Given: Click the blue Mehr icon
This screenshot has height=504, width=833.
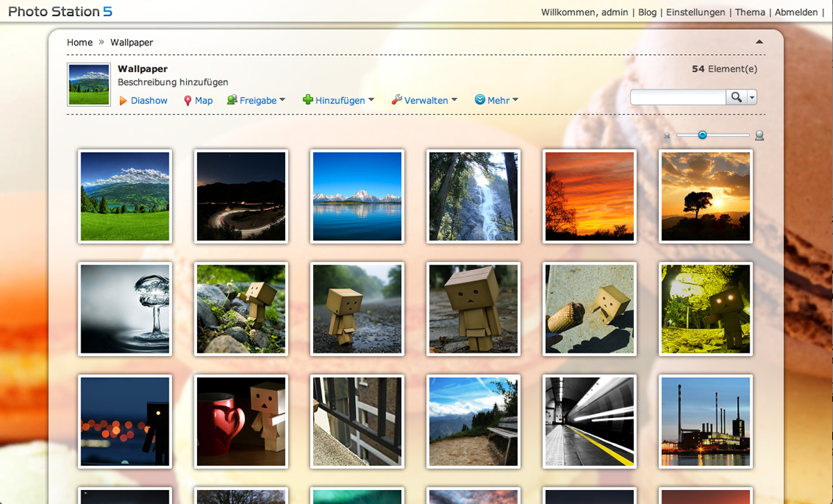Looking at the screenshot, I should [480, 100].
